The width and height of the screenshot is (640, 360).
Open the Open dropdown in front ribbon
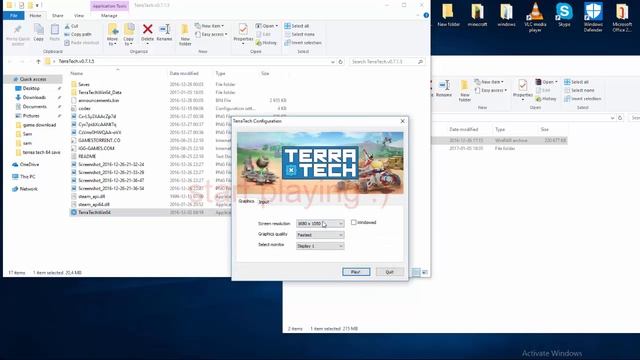[x=267, y=26]
